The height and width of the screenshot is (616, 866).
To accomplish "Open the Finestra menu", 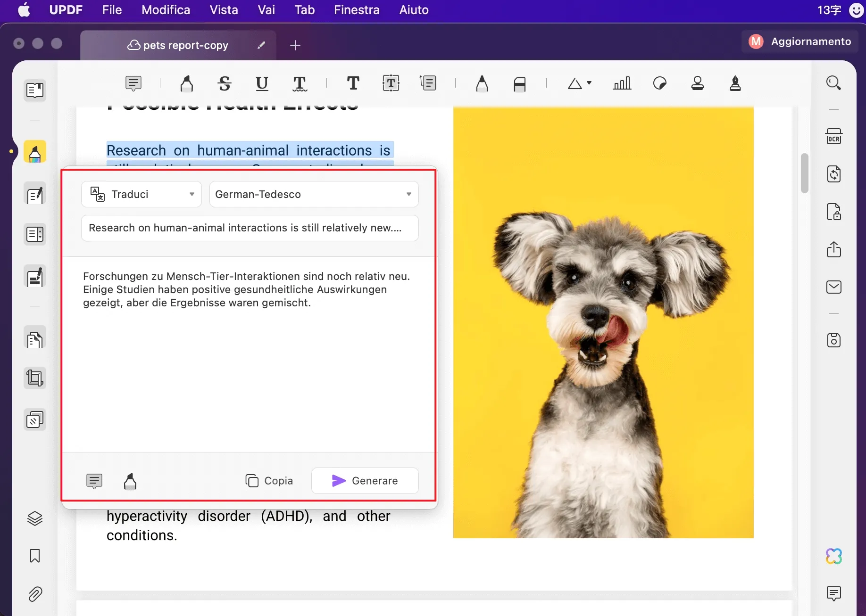I will (357, 10).
